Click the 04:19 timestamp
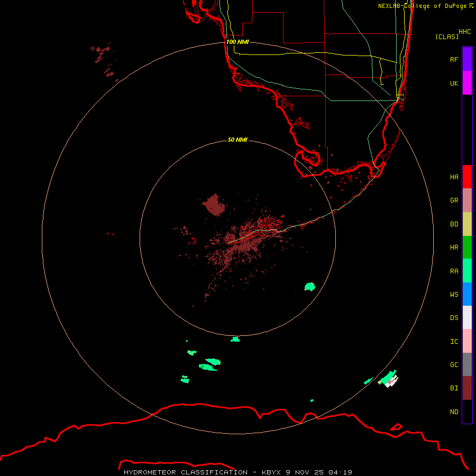Viewport: 476px width, 476px height. [340, 472]
